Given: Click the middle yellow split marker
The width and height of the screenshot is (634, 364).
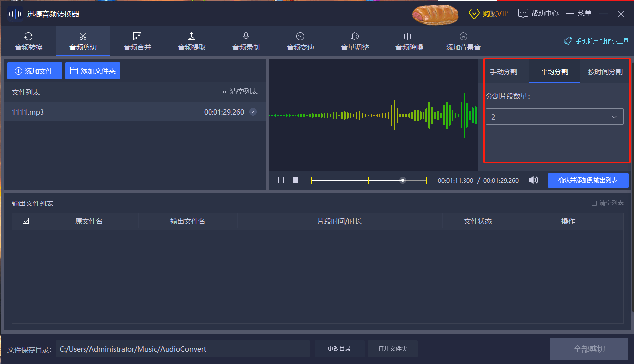Looking at the screenshot, I should (x=369, y=180).
